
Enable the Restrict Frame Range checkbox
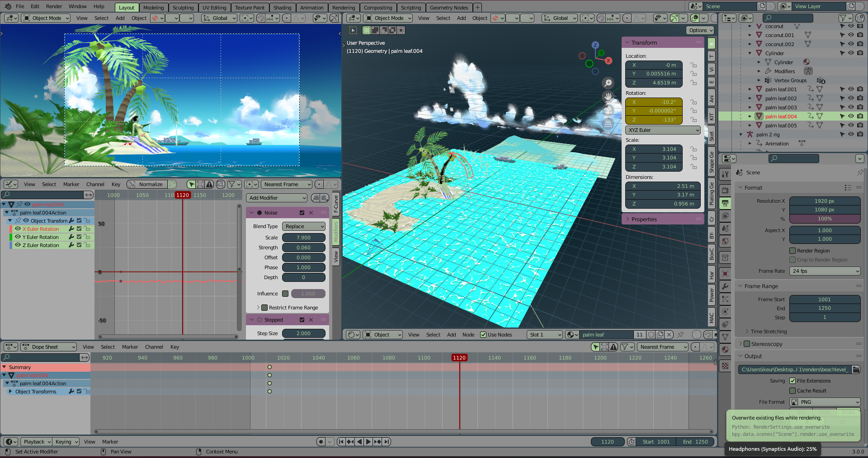(x=264, y=308)
